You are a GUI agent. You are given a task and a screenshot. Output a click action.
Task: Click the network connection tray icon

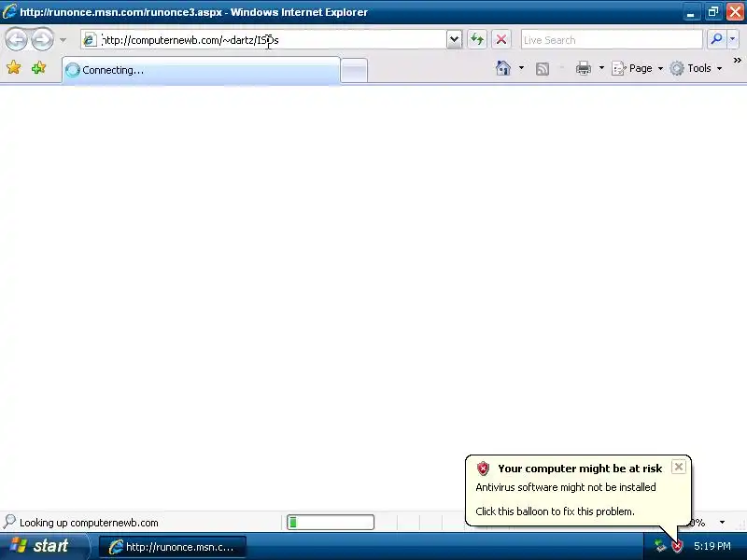(x=660, y=546)
